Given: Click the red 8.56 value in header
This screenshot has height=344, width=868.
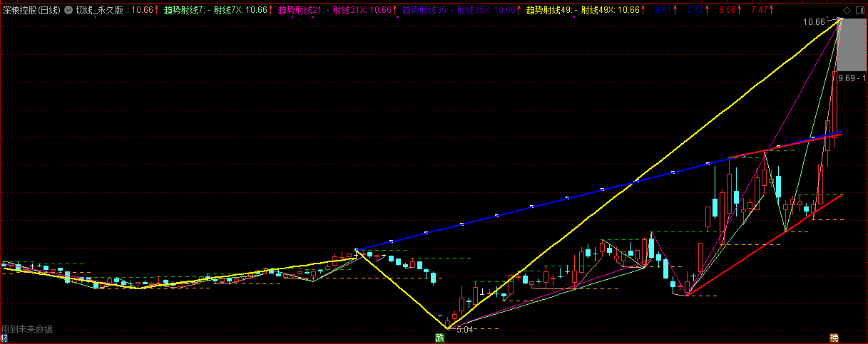Looking at the screenshot, I should pos(727,10).
